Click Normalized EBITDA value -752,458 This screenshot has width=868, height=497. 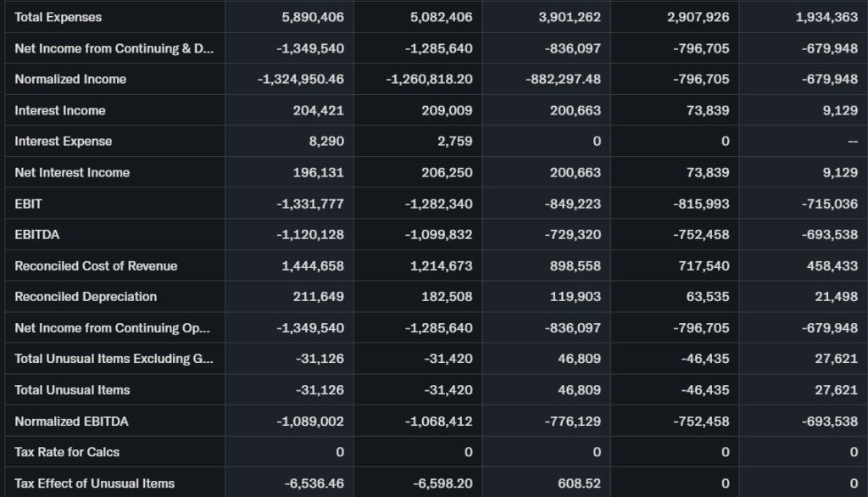coord(701,421)
